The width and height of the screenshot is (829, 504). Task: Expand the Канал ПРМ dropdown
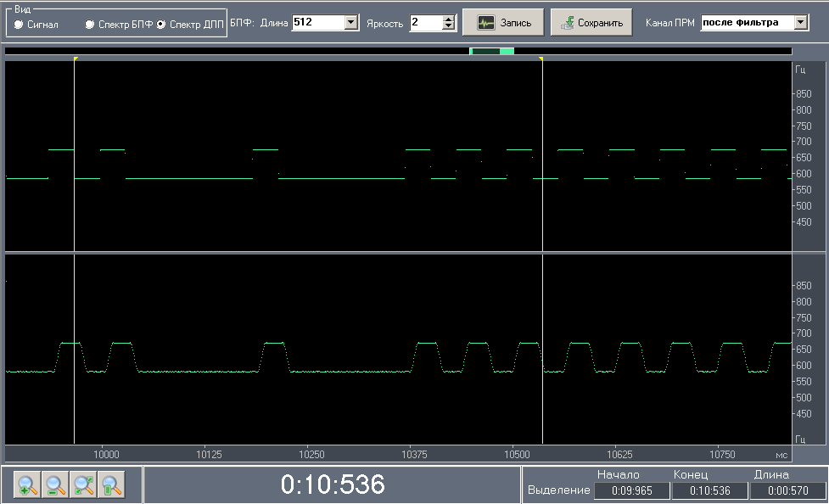801,24
